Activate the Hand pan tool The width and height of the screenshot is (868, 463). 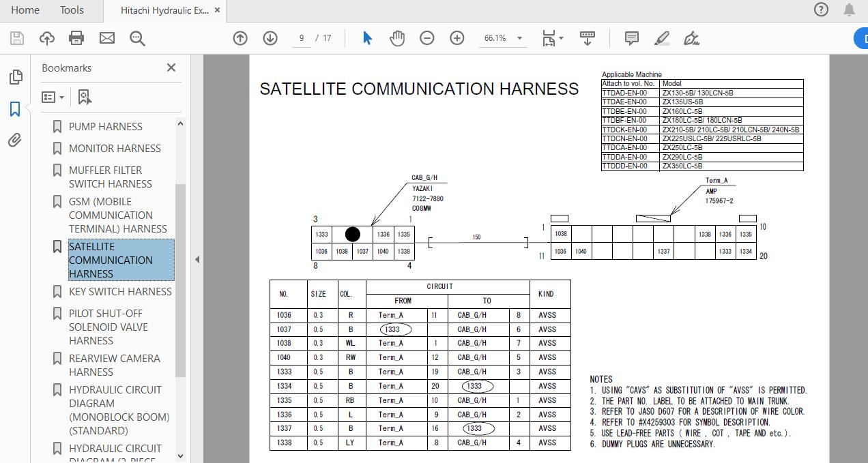tap(397, 38)
